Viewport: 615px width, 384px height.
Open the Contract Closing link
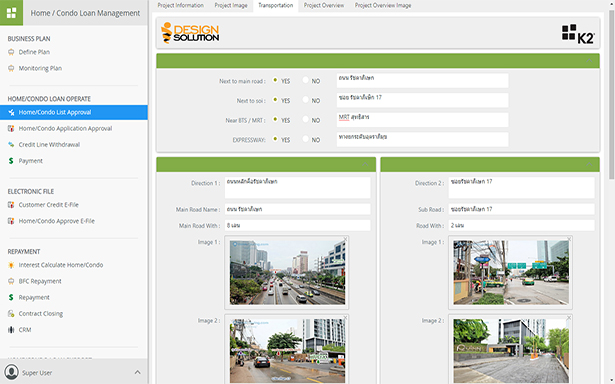(41, 314)
